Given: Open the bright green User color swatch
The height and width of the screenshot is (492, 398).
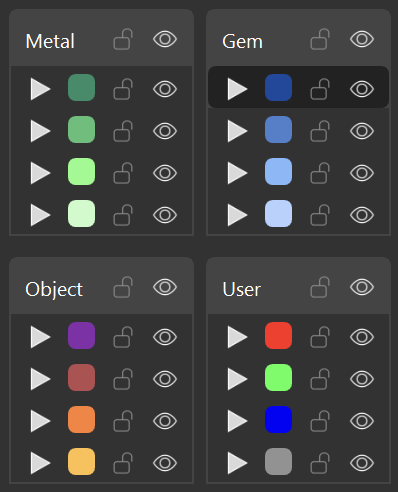Looking at the screenshot, I should pyautogui.click(x=278, y=378).
